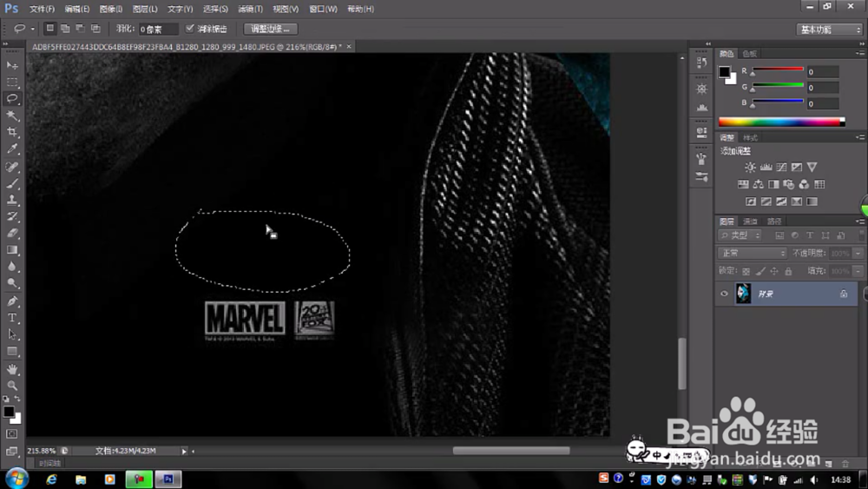Toggle the anti-alias checkbox
The width and height of the screenshot is (868, 489).
coord(190,29)
